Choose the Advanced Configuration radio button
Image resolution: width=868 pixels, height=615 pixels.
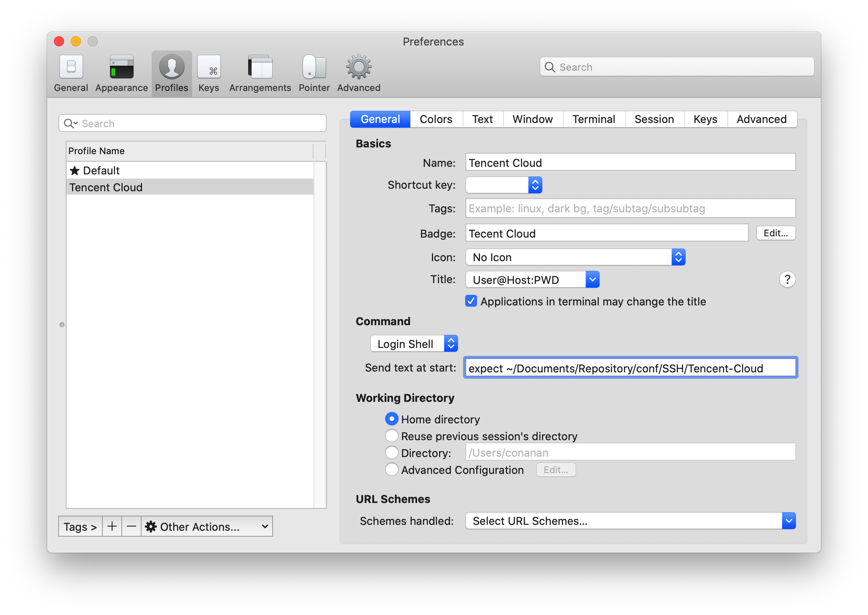coord(392,470)
